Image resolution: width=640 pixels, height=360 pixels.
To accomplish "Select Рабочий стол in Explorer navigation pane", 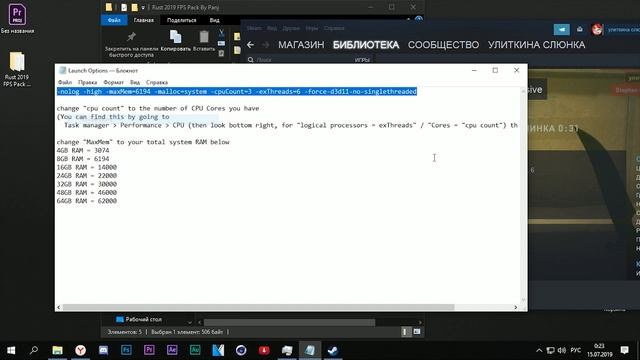I will (139, 319).
